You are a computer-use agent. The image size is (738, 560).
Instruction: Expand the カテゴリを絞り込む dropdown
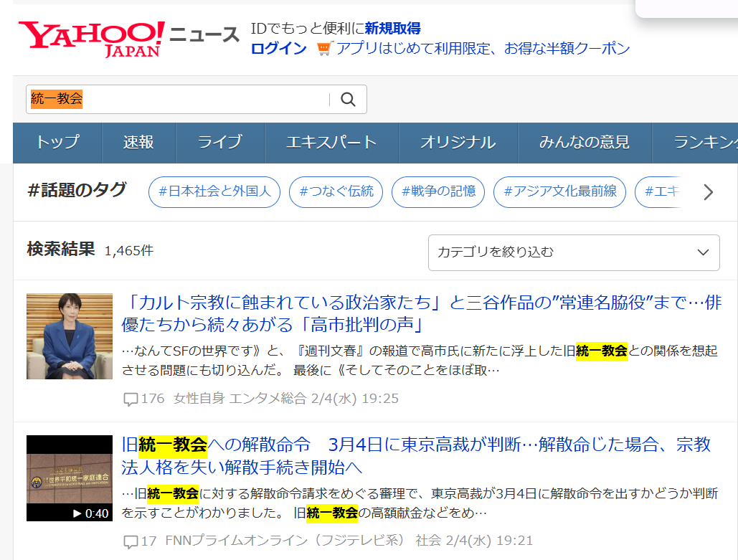[x=574, y=252]
